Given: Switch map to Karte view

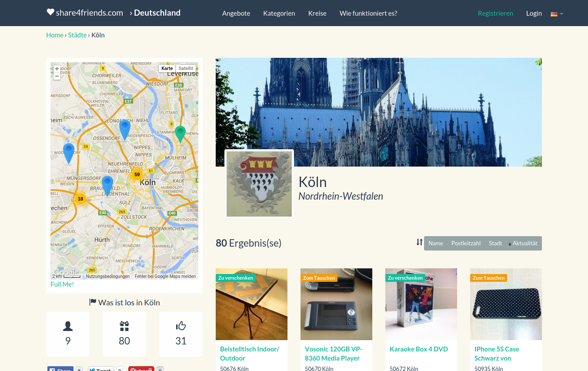Looking at the screenshot, I should tap(167, 68).
